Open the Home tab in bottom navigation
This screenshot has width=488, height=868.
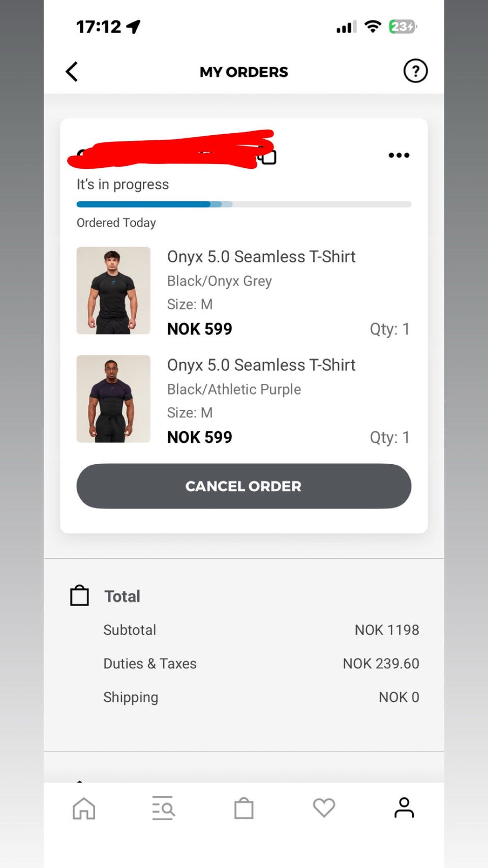84,807
